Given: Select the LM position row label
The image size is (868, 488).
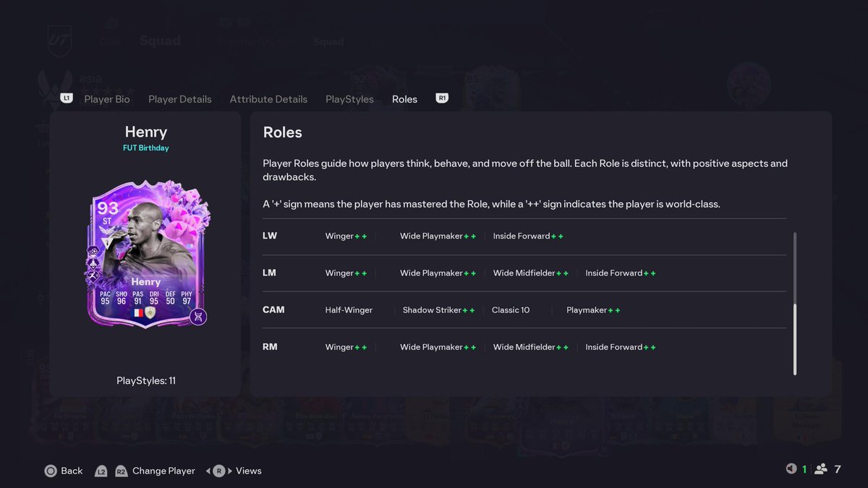Looking at the screenshot, I should coord(270,273).
